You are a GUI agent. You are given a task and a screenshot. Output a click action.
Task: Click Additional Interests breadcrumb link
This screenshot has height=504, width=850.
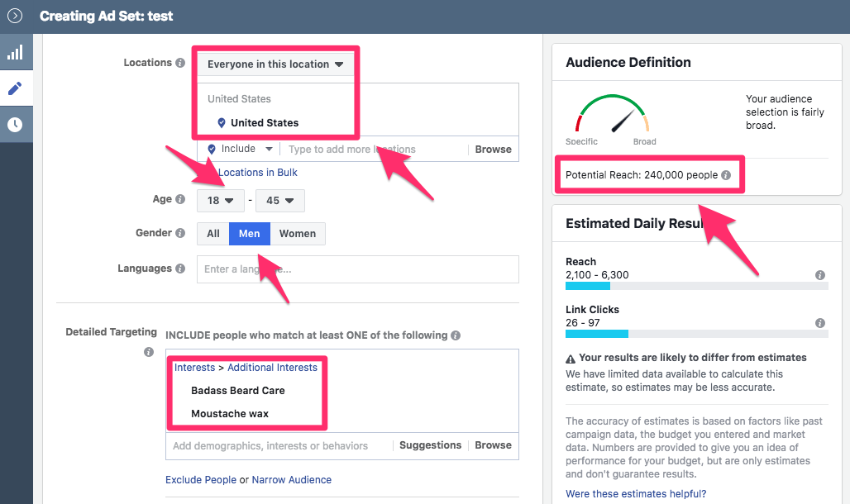(272, 368)
